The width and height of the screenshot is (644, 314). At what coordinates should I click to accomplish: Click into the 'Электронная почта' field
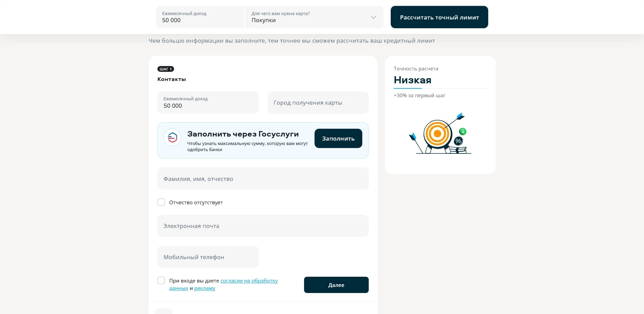click(263, 226)
